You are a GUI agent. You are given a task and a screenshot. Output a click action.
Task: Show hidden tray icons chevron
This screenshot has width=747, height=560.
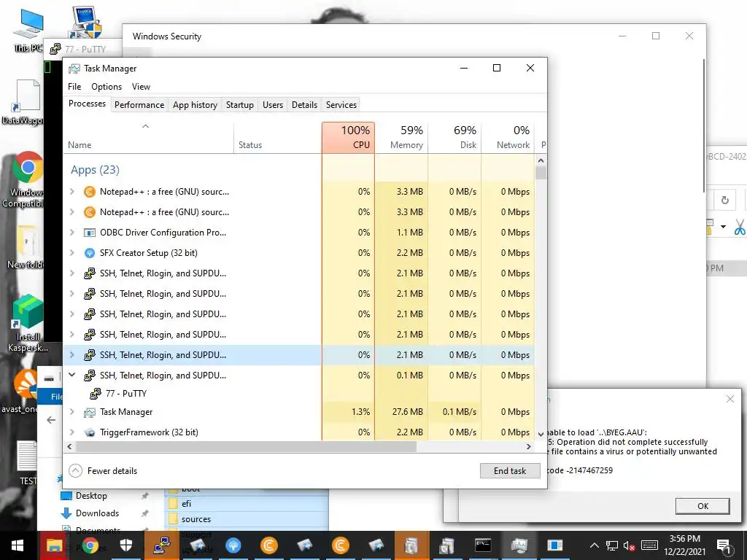point(594,545)
